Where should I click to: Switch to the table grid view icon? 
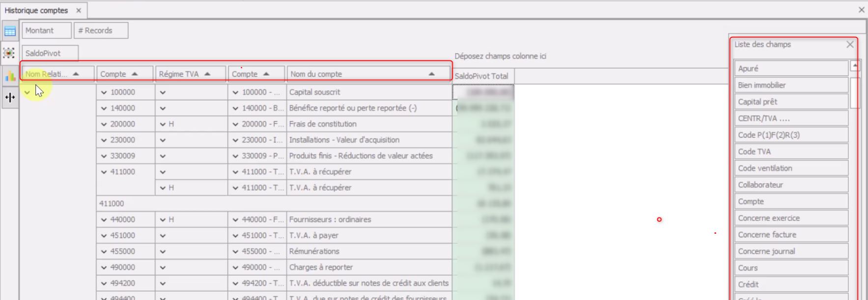(9, 31)
